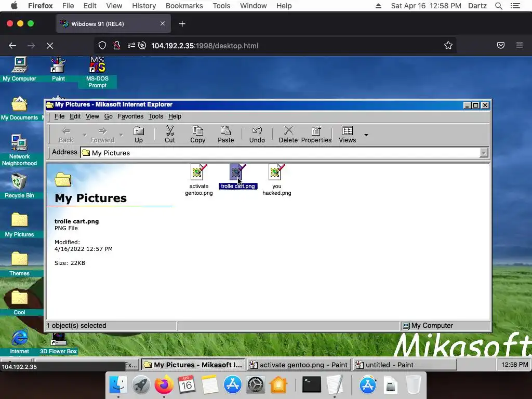This screenshot has width=532, height=399.
Task: Minimize the My Pictures window
Action: [x=467, y=105]
